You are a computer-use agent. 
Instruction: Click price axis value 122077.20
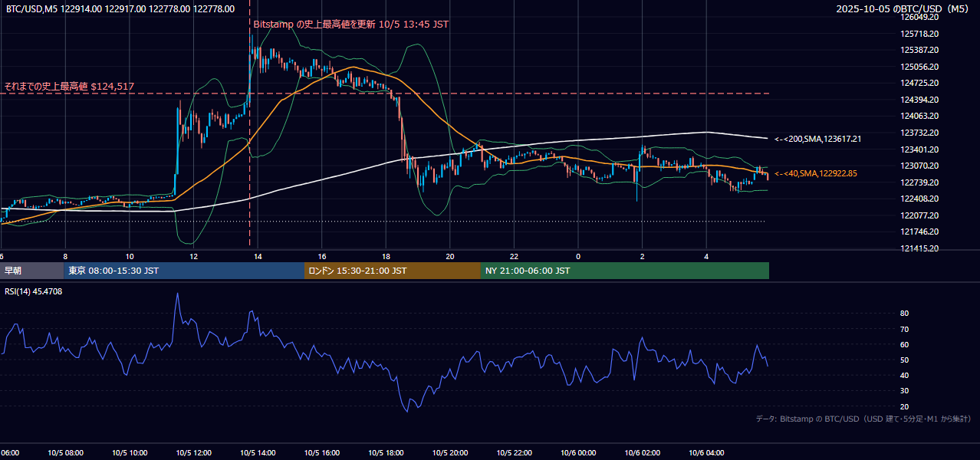point(921,215)
